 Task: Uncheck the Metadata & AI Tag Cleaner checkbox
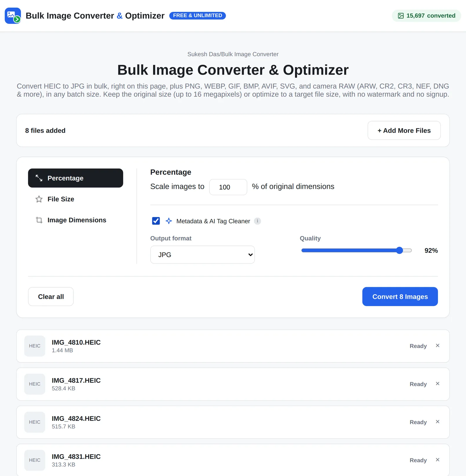point(156,221)
